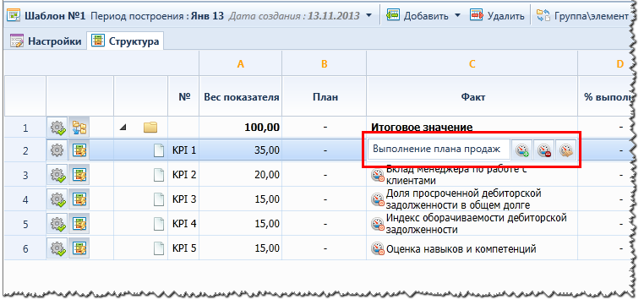Select the Структура tab

point(125,41)
